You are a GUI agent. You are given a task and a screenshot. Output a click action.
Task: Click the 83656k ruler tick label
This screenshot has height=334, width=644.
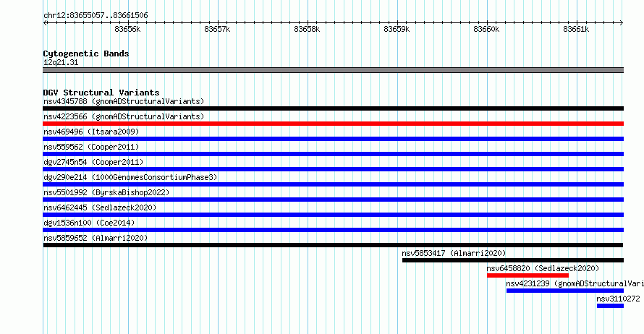click(127, 29)
